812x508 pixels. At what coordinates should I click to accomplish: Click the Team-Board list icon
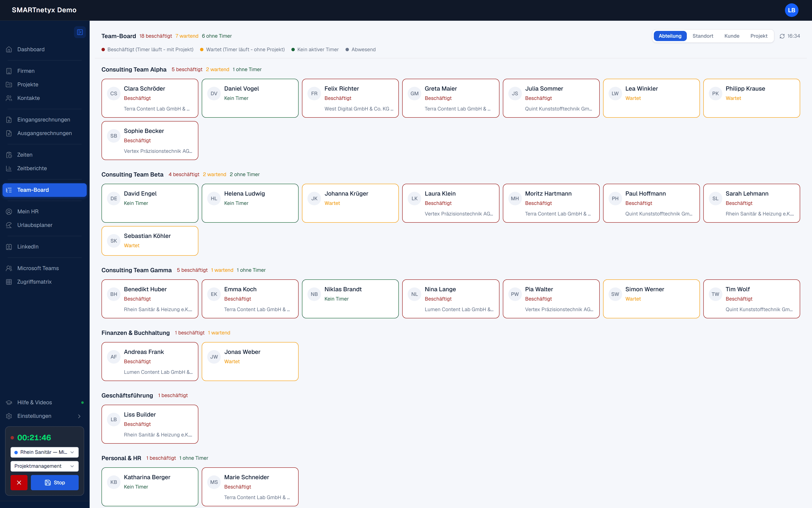point(9,190)
